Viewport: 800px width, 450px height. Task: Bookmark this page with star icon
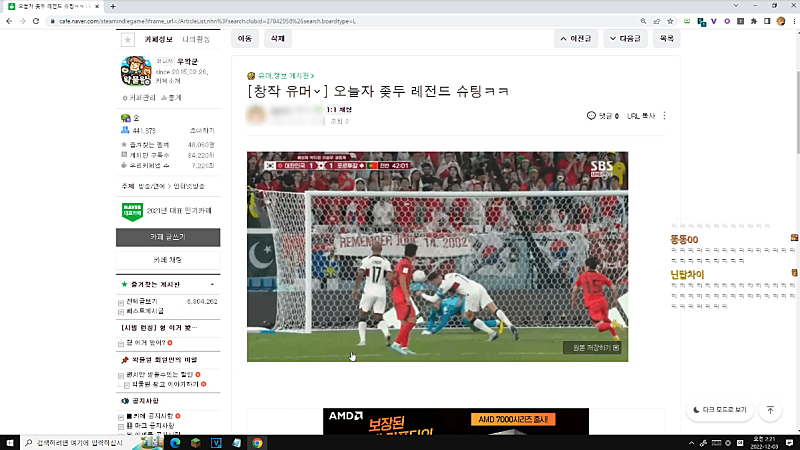click(x=670, y=21)
